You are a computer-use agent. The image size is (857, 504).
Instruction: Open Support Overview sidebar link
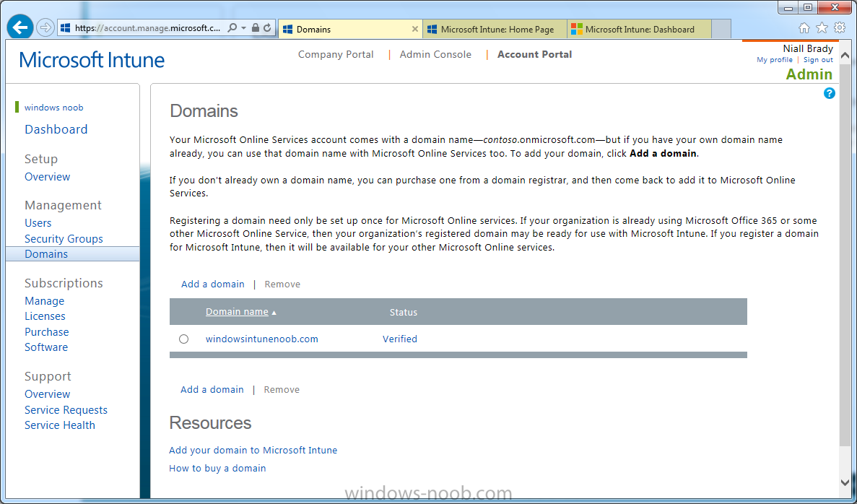(47, 394)
